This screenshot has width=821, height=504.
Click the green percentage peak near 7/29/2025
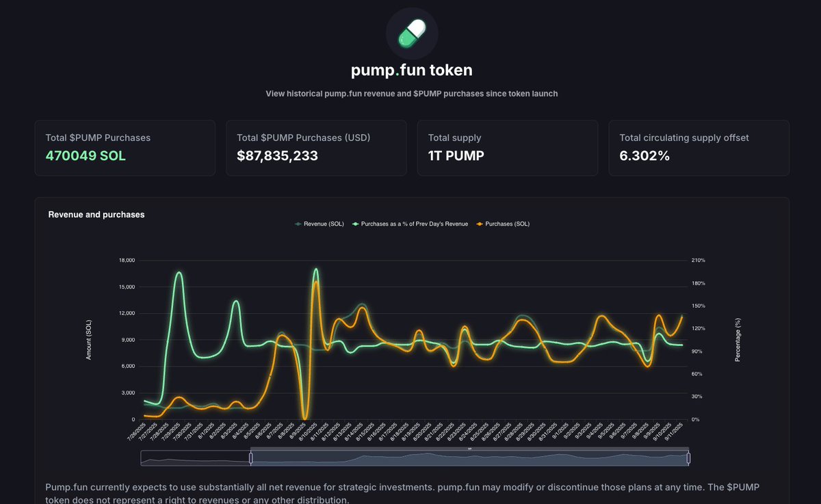pyautogui.click(x=179, y=272)
